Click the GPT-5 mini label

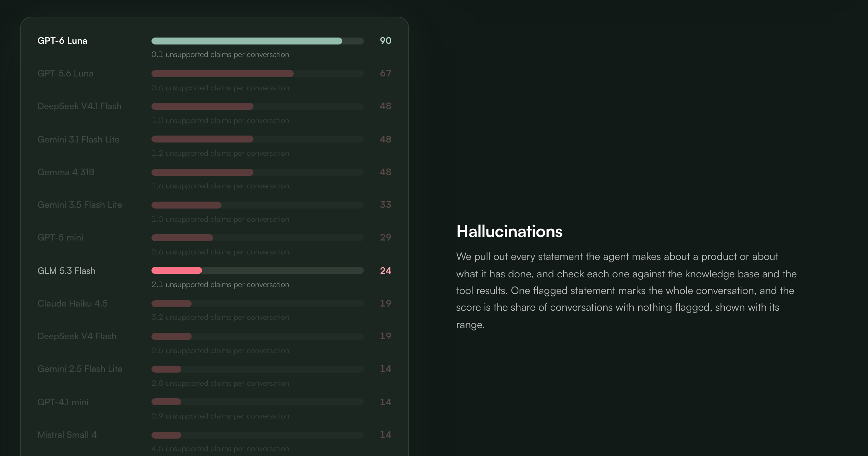[x=60, y=237]
